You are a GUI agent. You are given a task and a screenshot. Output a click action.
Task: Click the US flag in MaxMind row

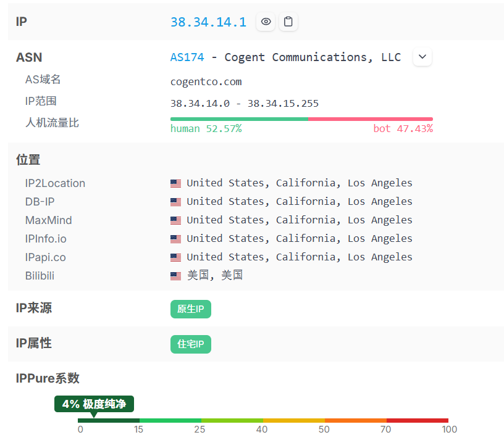(176, 220)
